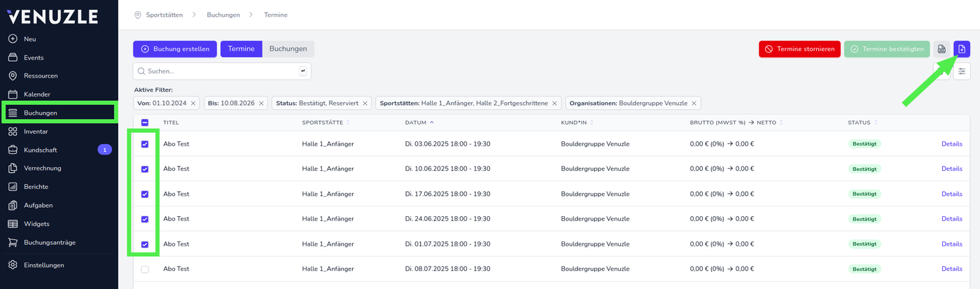This screenshot has width=980, height=289.
Task: Open Details for 17.06.2025 booking
Action: [952, 194]
